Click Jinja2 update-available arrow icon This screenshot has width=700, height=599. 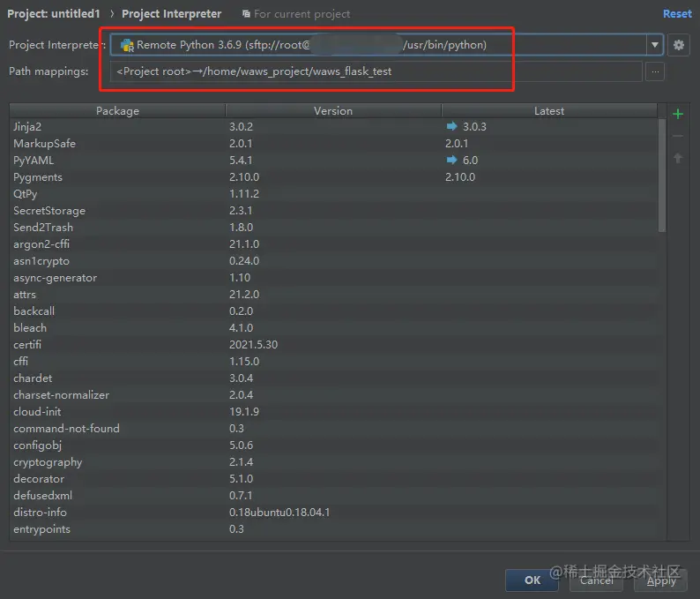click(x=451, y=126)
